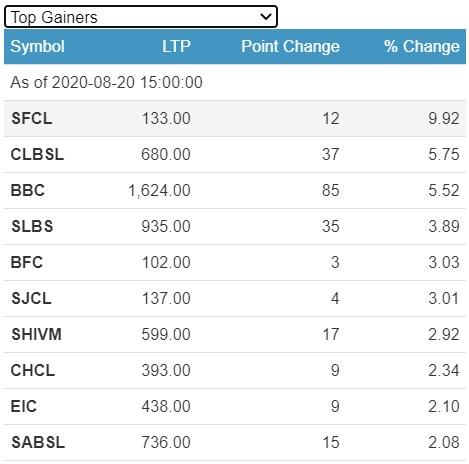469x464 pixels.
Task: Open SJCL stock symbol
Action: [x=31, y=298]
